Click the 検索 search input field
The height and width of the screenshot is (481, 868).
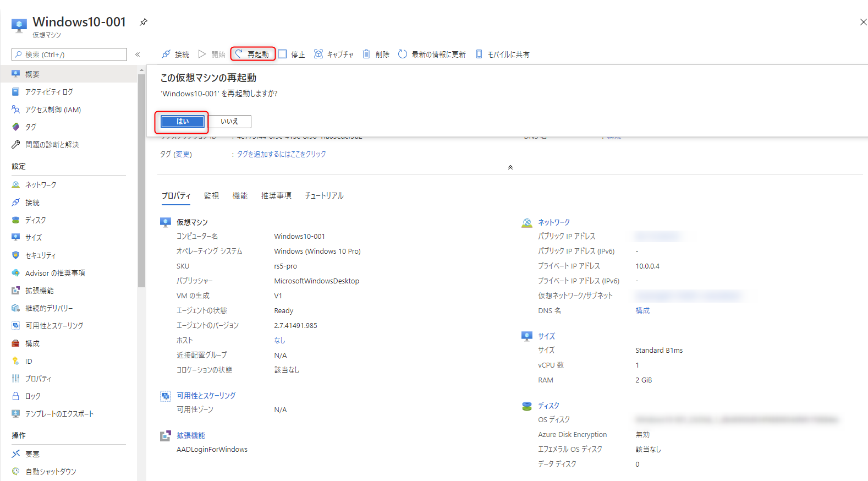point(69,54)
